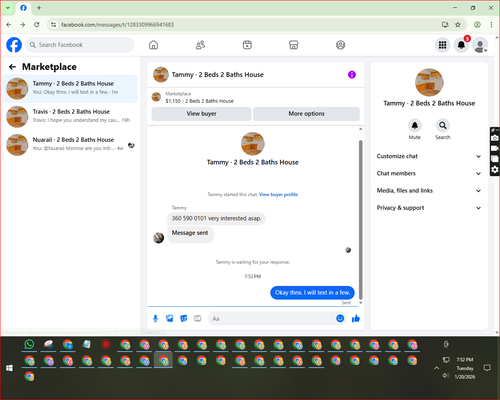The width and height of the screenshot is (500, 400).
Task: Click the chat header listing avatar
Action: click(x=161, y=75)
